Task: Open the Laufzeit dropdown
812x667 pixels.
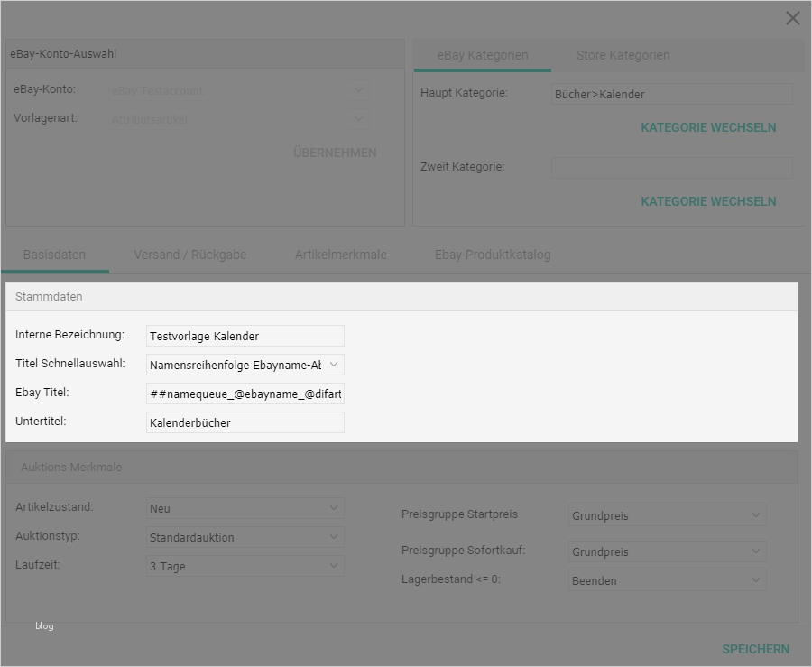Action: pyautogui.click(x=245, y=566)
